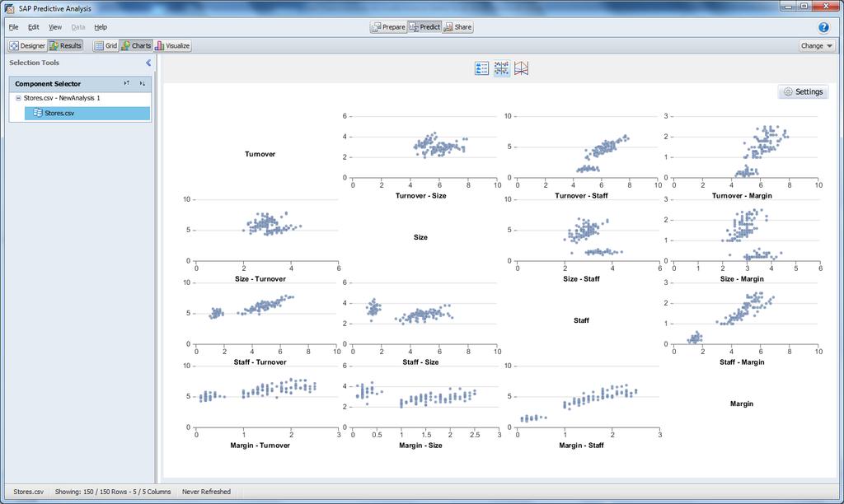This screenshot has width=844, height=504.
Task: Collapse the Stores.csv - NewAnalysis 1 node
Action: click(18, 98)
